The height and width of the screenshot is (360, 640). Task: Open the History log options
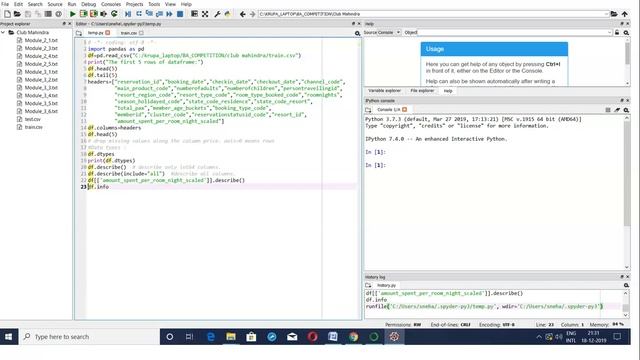click(626, 285)
